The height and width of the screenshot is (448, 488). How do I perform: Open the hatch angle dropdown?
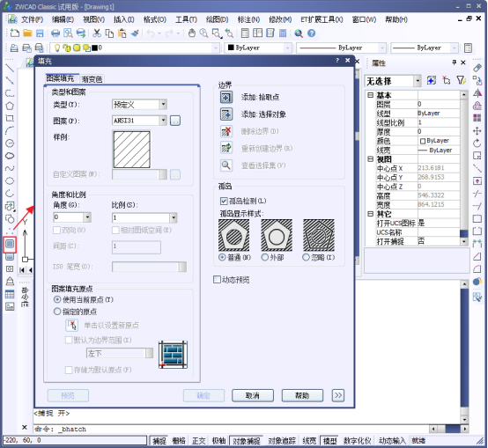click(x=87, y=217)
